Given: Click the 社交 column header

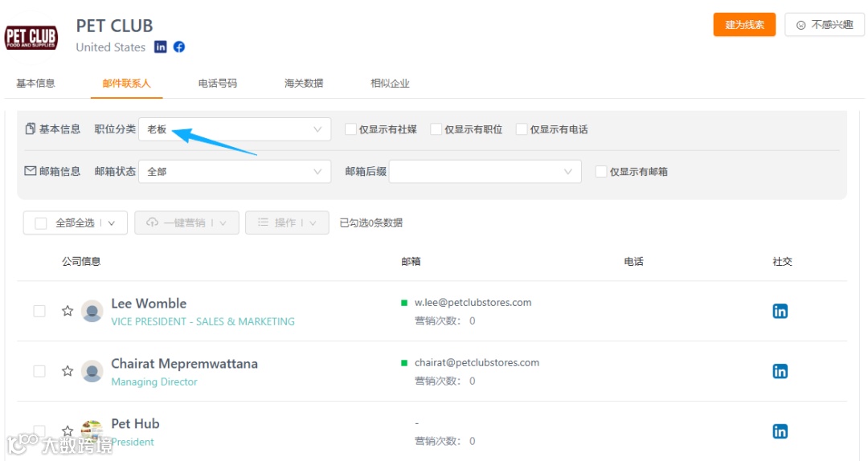Looking at the screenshot, I should (782, 261).
